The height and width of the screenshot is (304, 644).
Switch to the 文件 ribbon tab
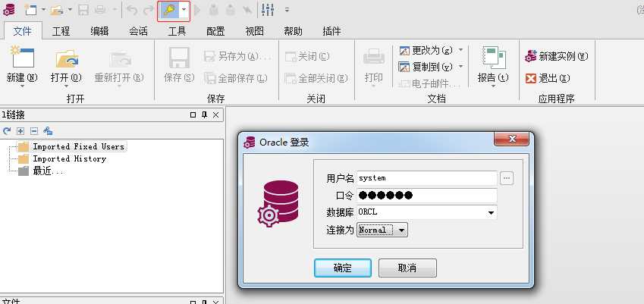coord(23,31)
